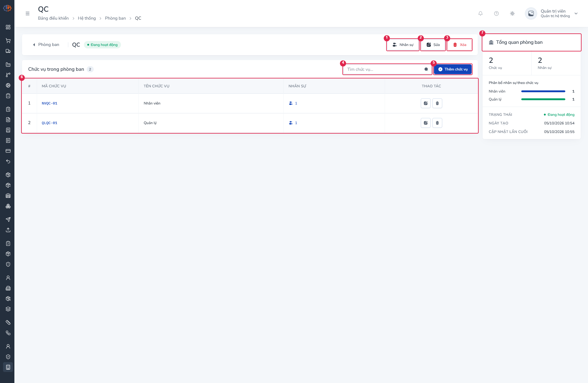Open position code QLQC-01
This screenshot has width=588, height=383.
[x=50, y=123]
